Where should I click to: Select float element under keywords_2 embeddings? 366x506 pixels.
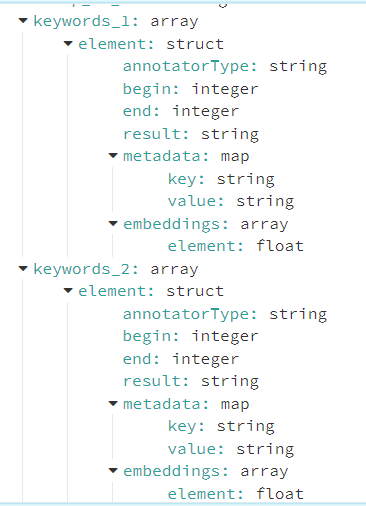pyautogui.click(x=236, y=494)
